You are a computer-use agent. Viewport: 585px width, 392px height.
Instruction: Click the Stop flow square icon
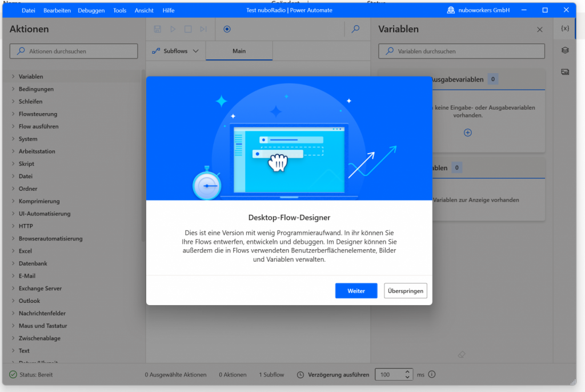click(188, 29)
